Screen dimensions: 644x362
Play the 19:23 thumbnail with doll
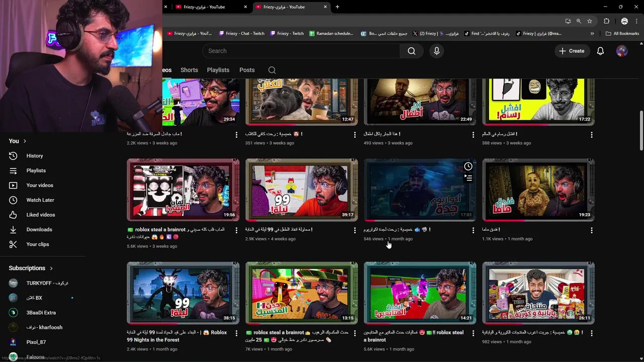(x=538, y=190)
